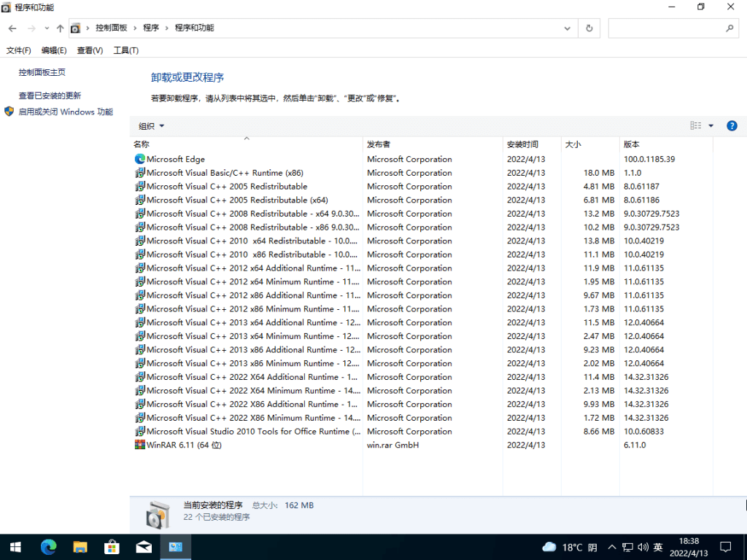The image size is (747, 560).
Task: Open the address bar history dropdown arrow
Action: click(568, 28)
